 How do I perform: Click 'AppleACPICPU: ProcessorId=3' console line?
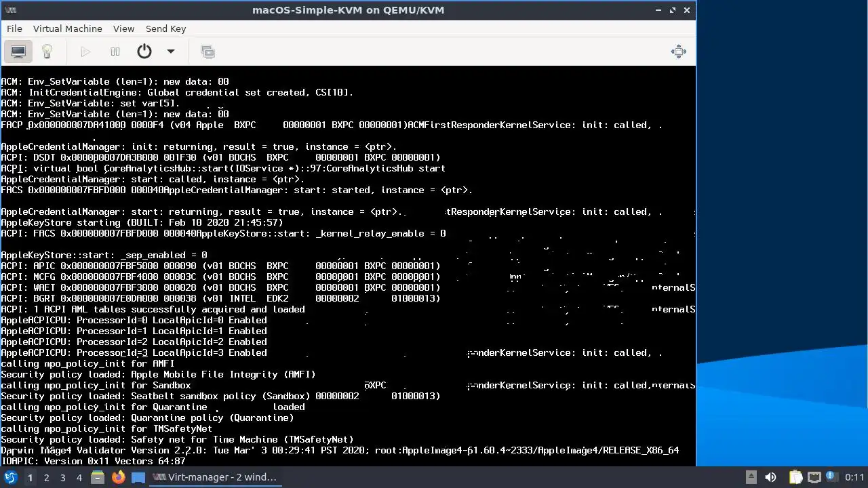click(x=134, y=352)
